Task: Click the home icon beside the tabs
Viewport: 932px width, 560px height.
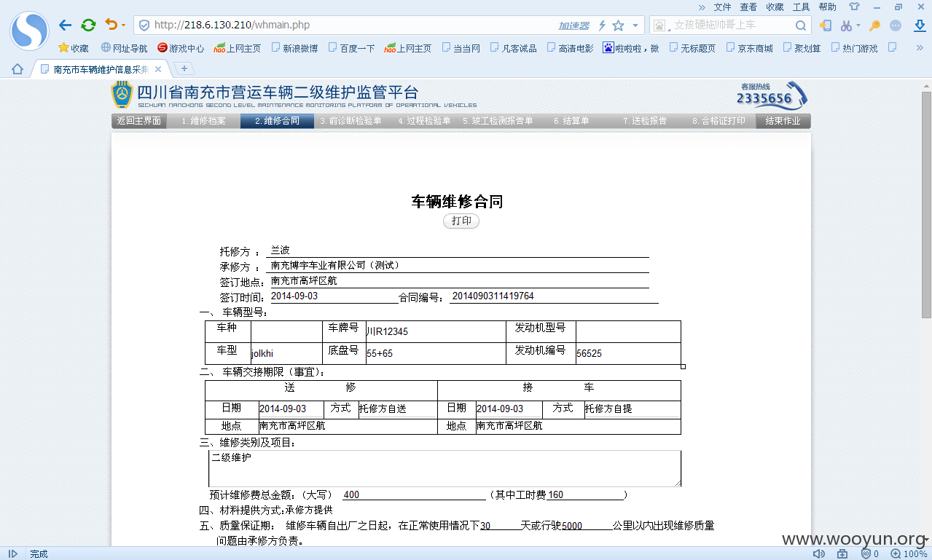Action: click(x=17, y=69)
